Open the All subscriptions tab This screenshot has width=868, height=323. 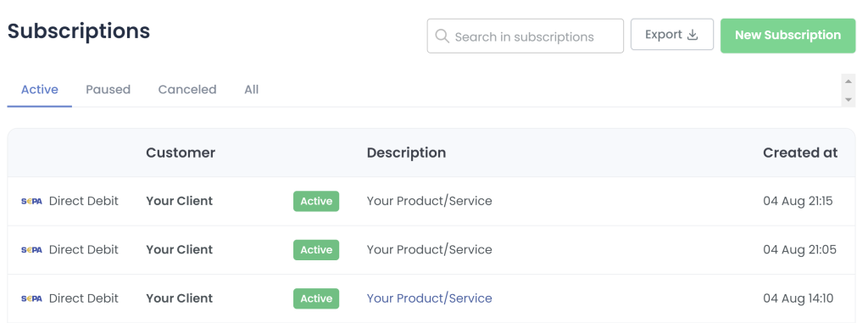(x=251, y=89)
